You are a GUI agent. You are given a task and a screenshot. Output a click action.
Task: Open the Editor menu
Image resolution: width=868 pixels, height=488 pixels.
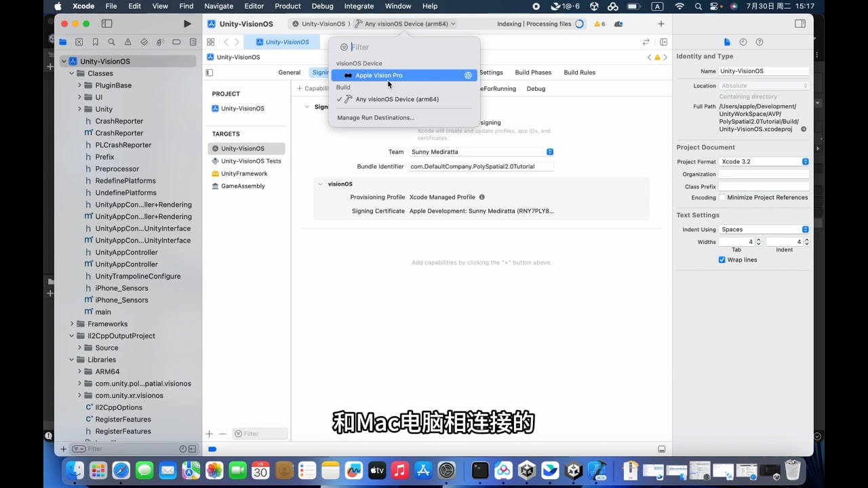pyautogui.click(x=254, y=6)
